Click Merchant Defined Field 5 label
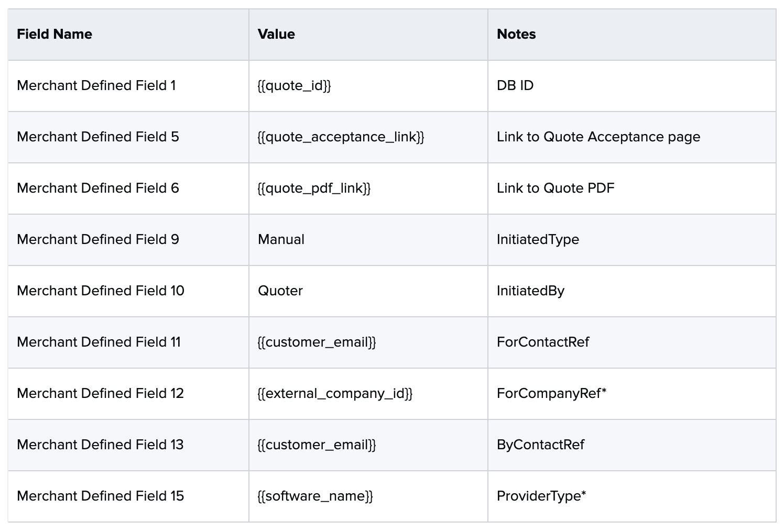 click(x=98, y=137)
